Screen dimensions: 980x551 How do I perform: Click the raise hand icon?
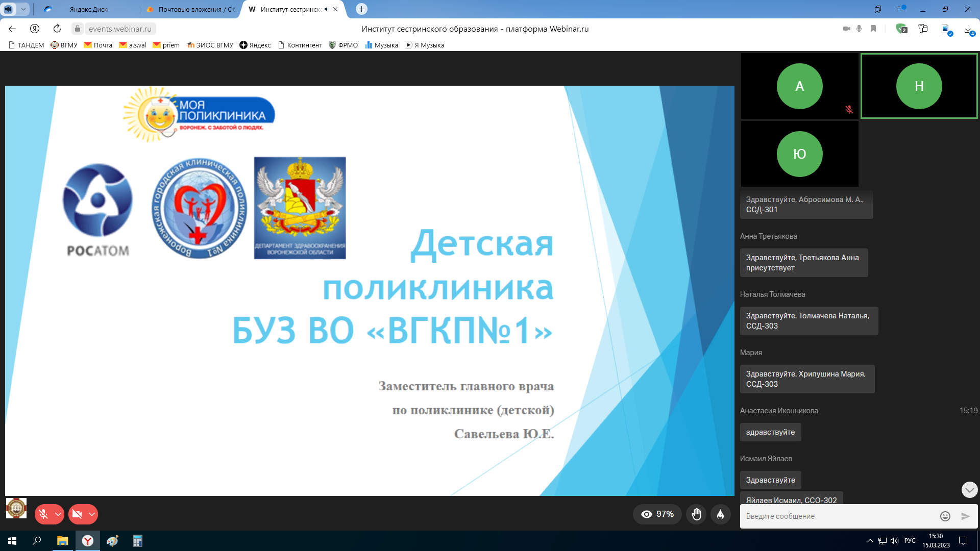[x=696, y=514]
